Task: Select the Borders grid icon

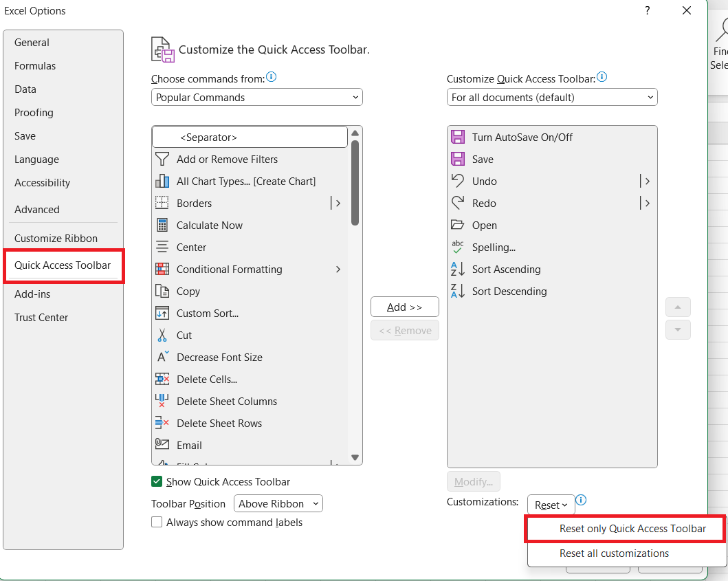Action: 162,203
